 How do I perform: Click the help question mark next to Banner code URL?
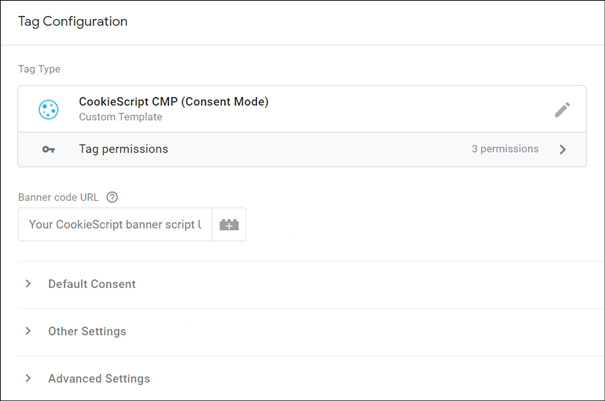pos(112,196)
